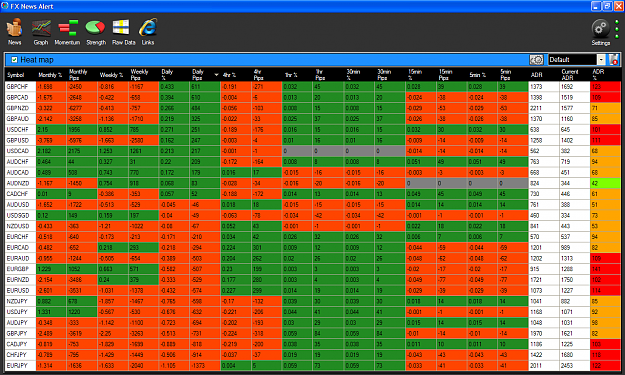
Task: Open the News panel
Action: pyautogui.click(x=14, y=32)
